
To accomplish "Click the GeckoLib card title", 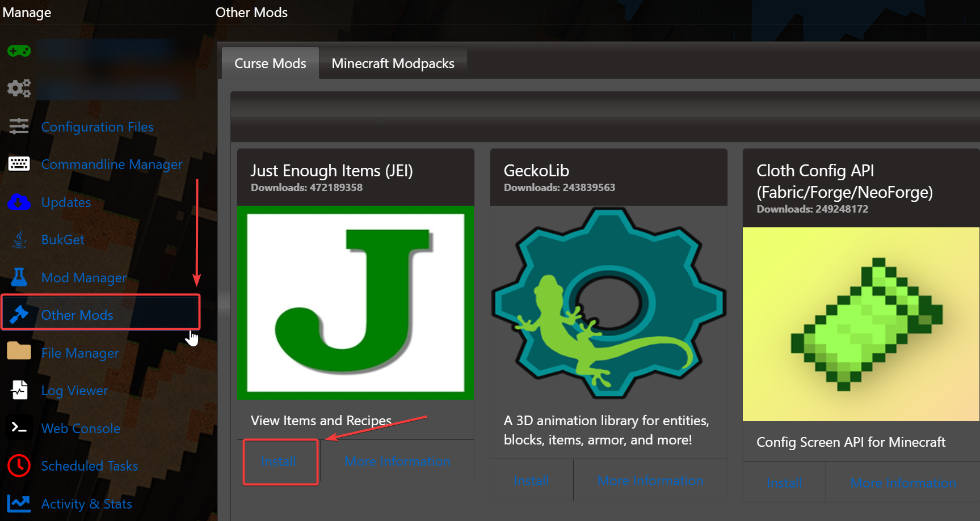I will pyautogui.click(x=536, y=171).
